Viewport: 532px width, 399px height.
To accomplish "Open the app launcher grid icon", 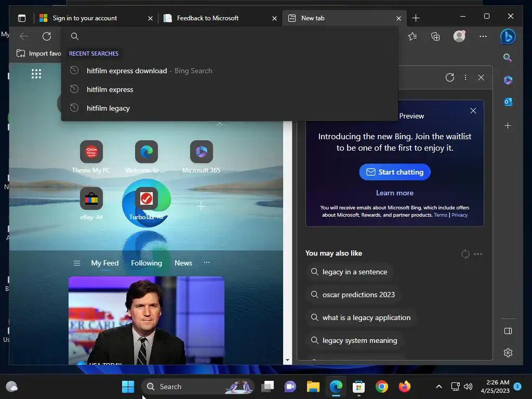I will [x=36, y=74].
